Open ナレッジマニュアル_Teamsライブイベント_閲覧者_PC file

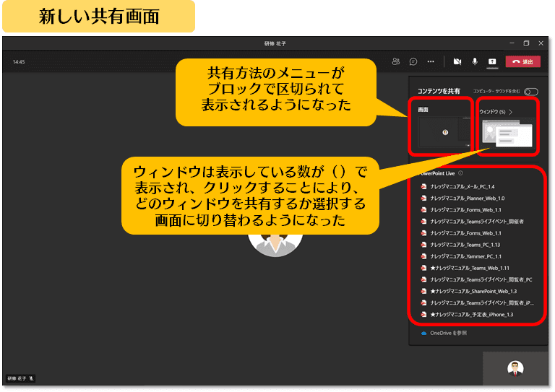tap(481, 279)
